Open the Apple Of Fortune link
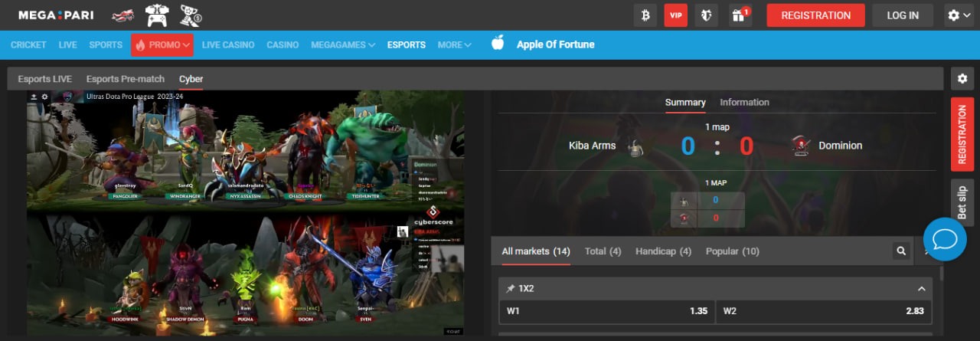 point(556,44)
